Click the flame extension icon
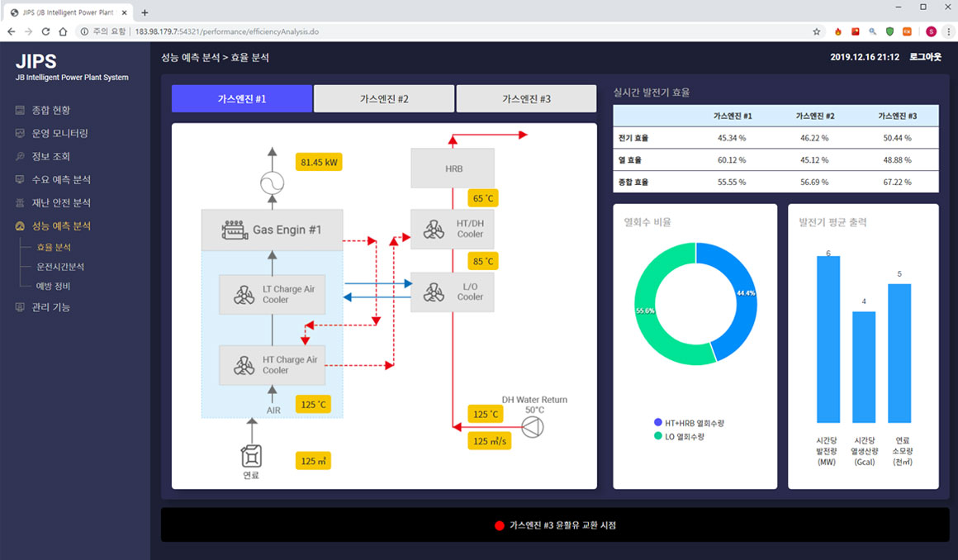The width and height of the screenshot is (958, 560). 838,31
